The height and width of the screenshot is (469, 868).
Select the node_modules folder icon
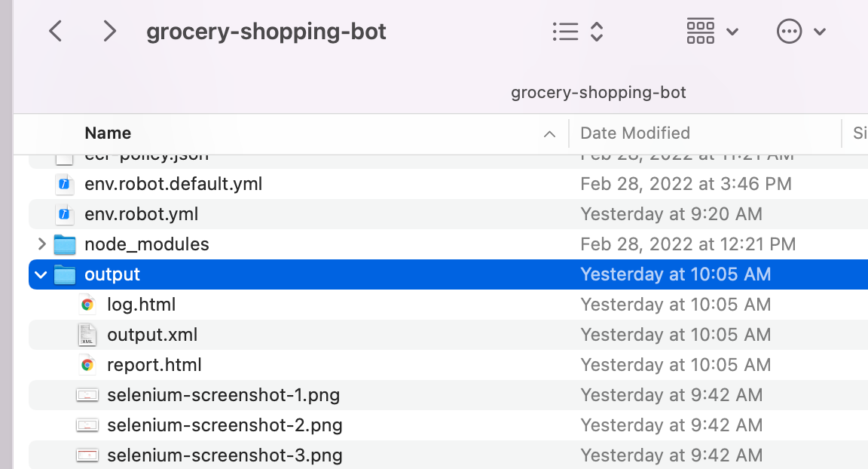coord(65,244)
